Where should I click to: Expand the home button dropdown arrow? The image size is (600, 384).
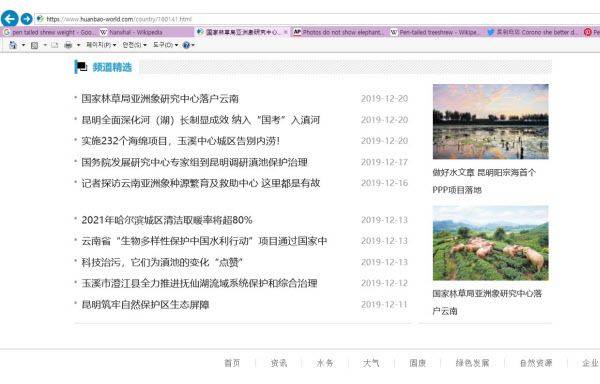tap(23, 45)
